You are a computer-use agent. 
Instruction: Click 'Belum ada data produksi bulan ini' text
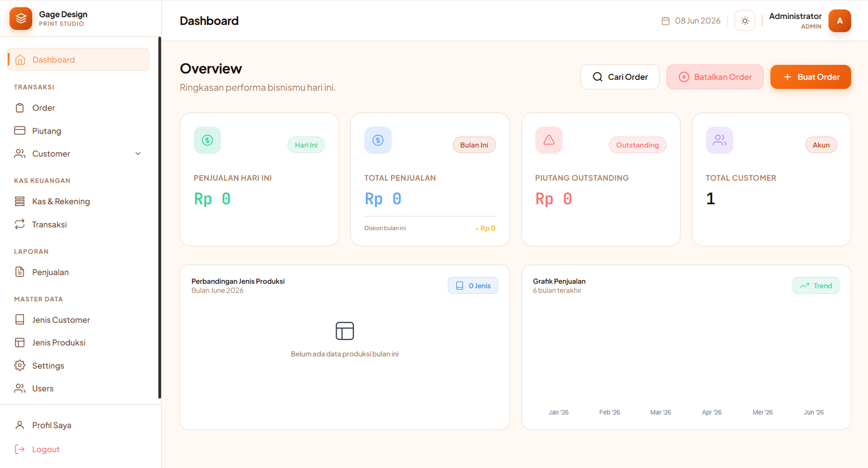[344, 354]
